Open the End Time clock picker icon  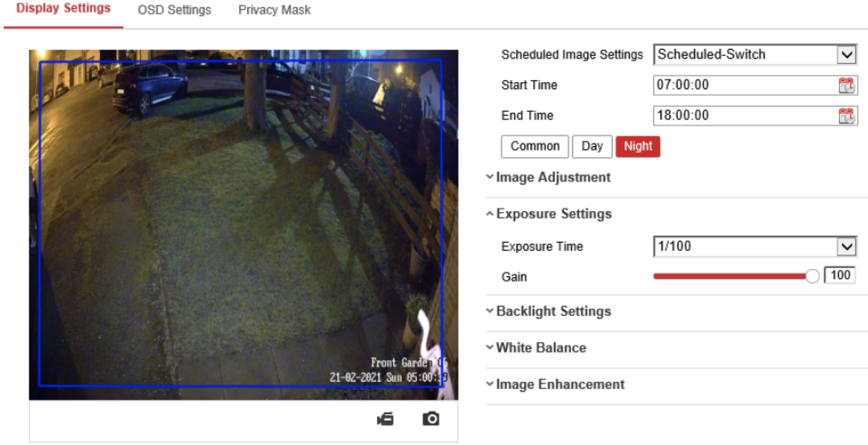click(x=846, y=116)
